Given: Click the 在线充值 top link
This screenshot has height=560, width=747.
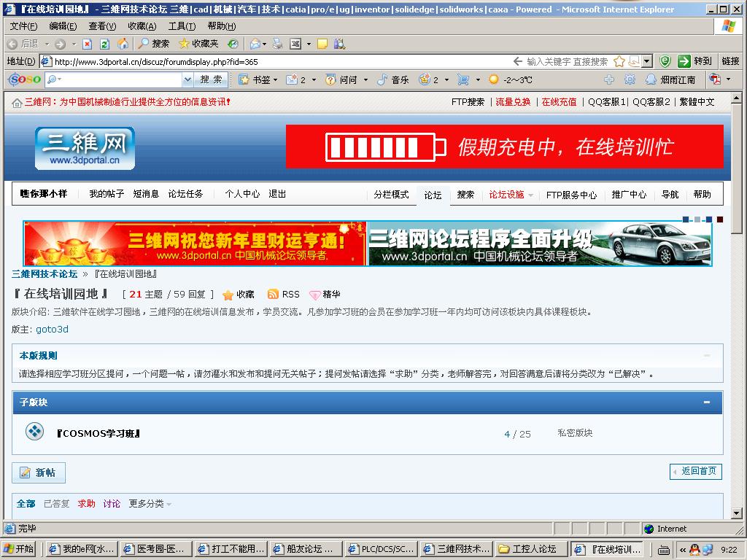Looking at the screenshot, I should point(559,102).
